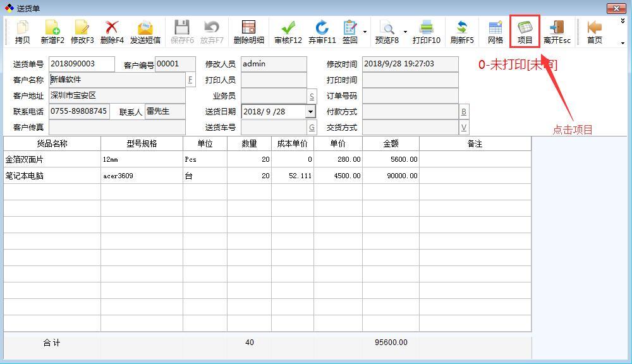Screen dimensions: 632x364
Task: Click the 打印人员 field
Action: (x=274, y=80)
